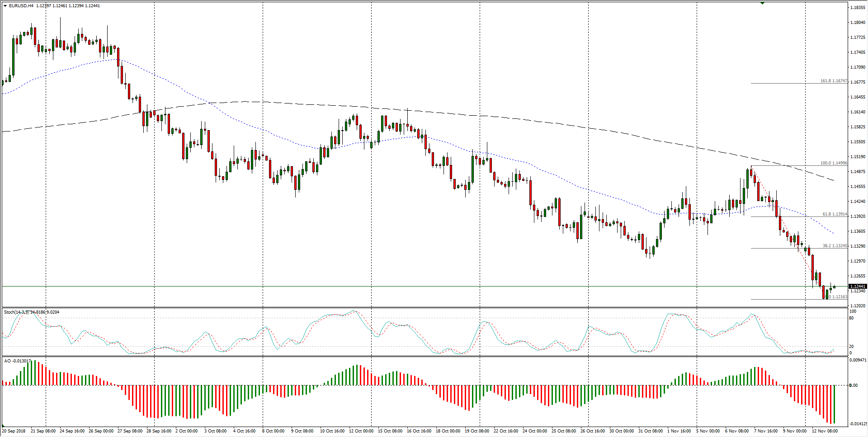Click the Stochastic 80 level scale label
868x437 pixels.
[851, 318]
